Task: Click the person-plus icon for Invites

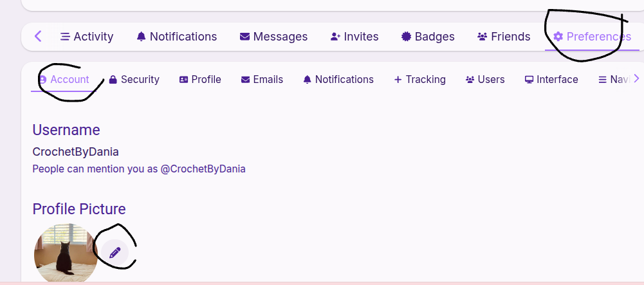Action: click(x=335, y=37)
